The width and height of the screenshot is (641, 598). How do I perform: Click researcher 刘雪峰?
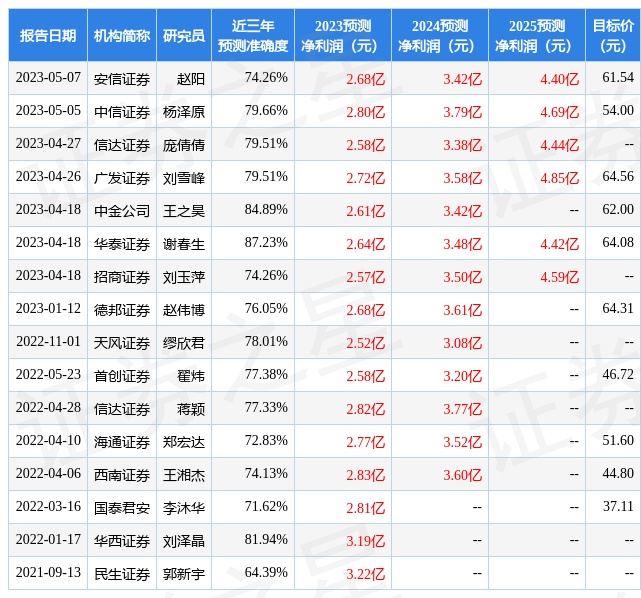click(184, 178)
